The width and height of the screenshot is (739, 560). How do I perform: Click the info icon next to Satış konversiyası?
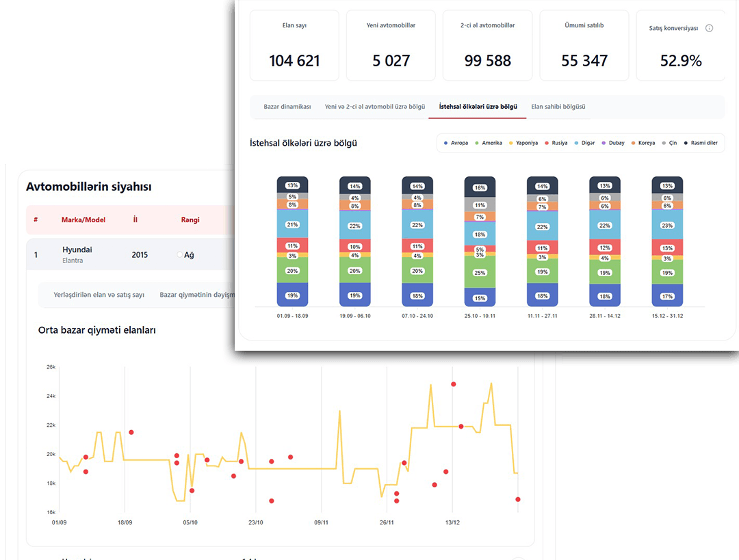click(709, 28)
